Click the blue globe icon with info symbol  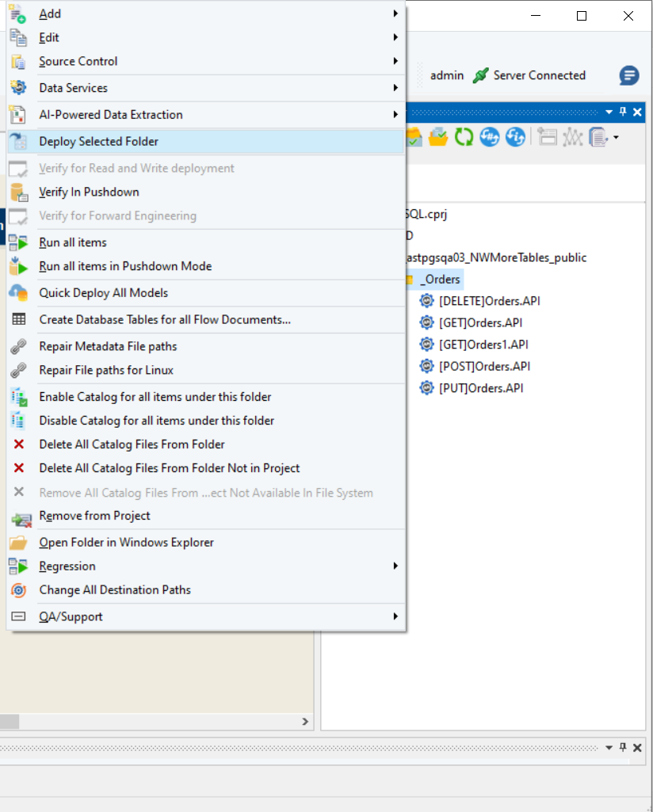pyautogui.click(x=516, y=137)
